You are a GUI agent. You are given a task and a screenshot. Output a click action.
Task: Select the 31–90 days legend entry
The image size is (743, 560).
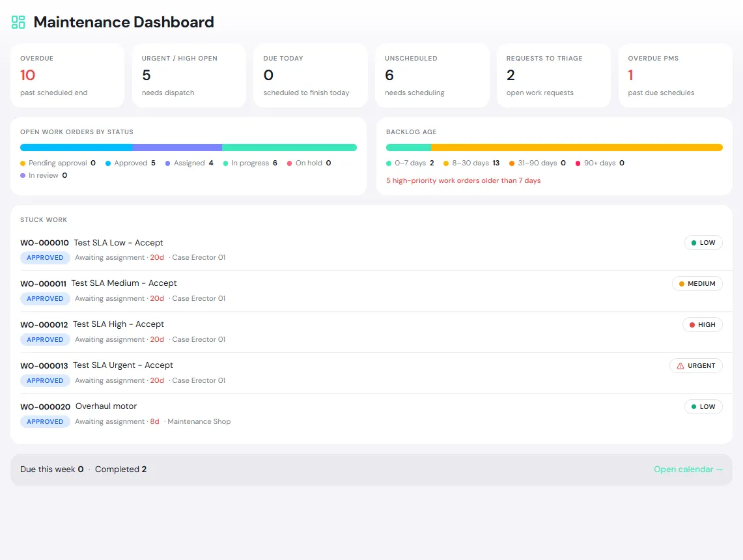click(537, 163)
